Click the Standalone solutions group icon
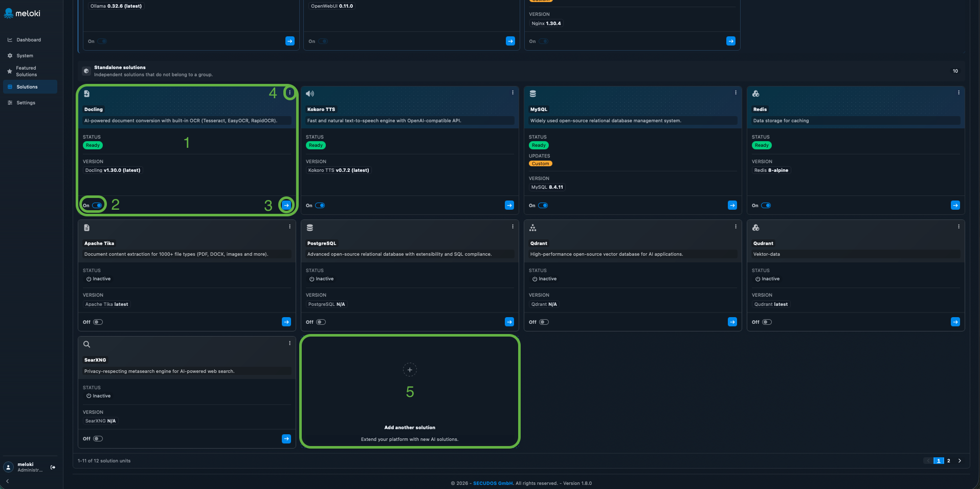The height and width of the screenshot is (489, 980). pyautogui.click(x=86, y=71)
